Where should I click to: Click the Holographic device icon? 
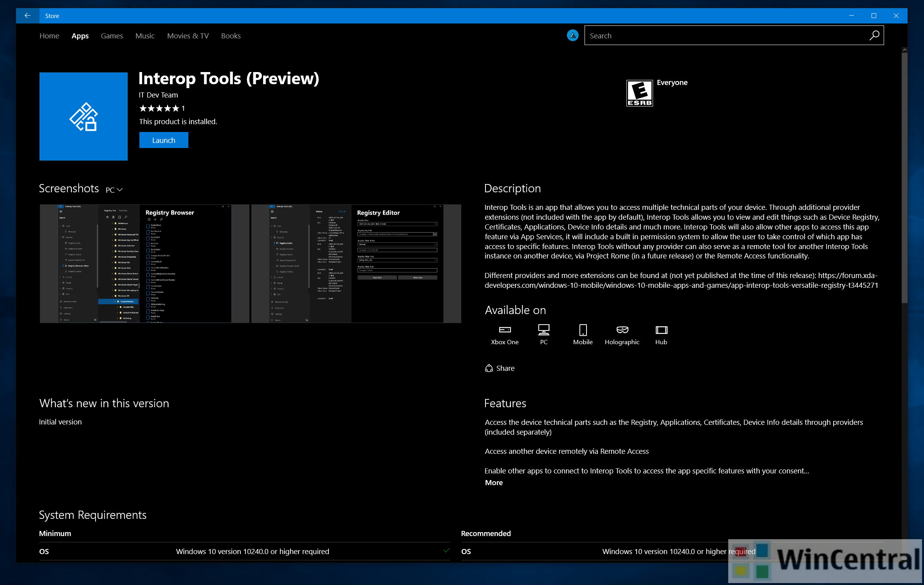tap(622, 330)
